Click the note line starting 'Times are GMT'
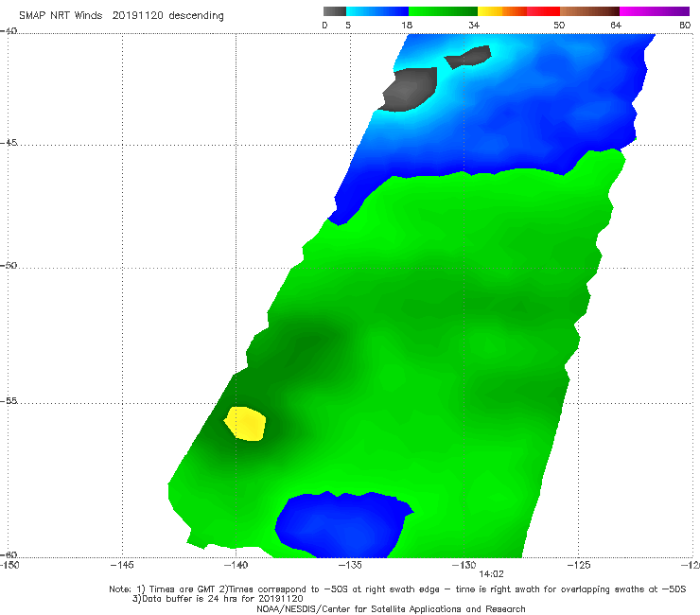700x615 pixels. click(397, 589)
